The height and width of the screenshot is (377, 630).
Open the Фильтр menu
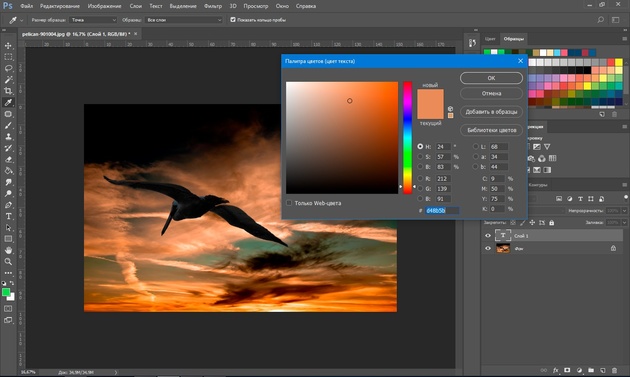pos(213,6)
